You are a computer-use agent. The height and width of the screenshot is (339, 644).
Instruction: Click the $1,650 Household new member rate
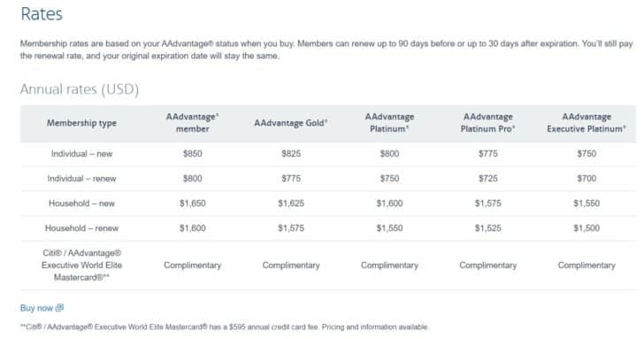[192, 203]
